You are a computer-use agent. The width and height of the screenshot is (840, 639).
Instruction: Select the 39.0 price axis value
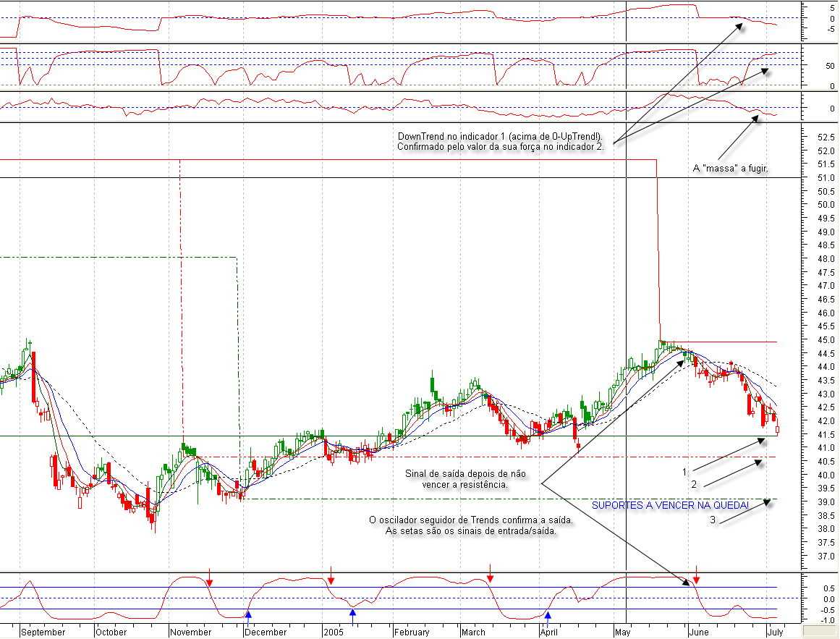826,502
